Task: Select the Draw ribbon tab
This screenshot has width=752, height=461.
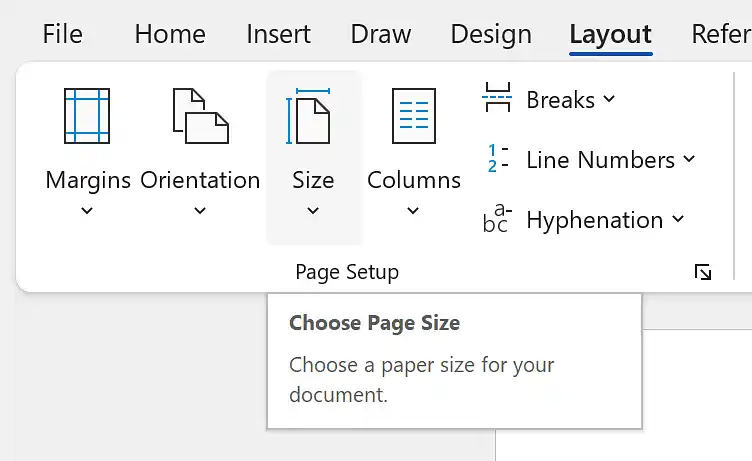Action: pyautogui.click(x=380, y=34)
